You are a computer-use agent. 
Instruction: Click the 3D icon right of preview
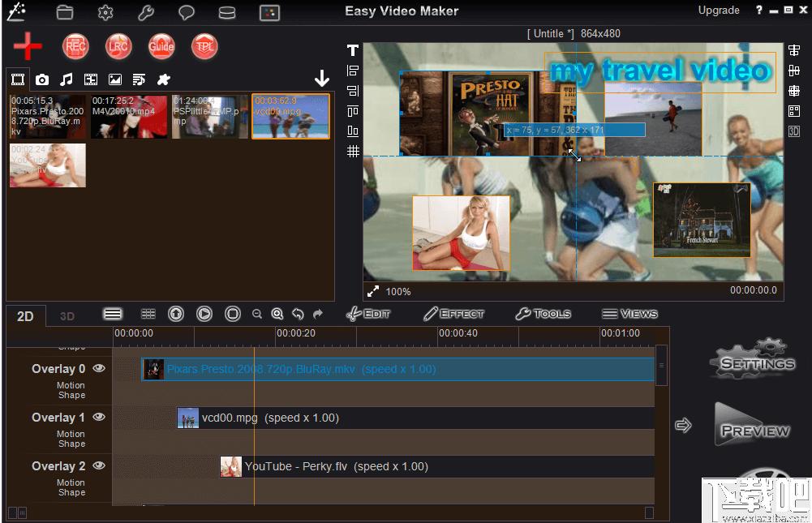pos(794,131)
